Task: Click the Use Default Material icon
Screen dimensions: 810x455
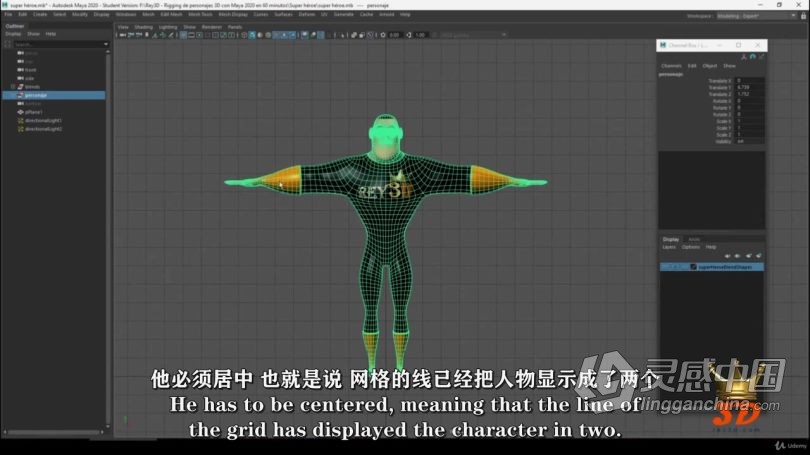Action: [x=260, y=35]
